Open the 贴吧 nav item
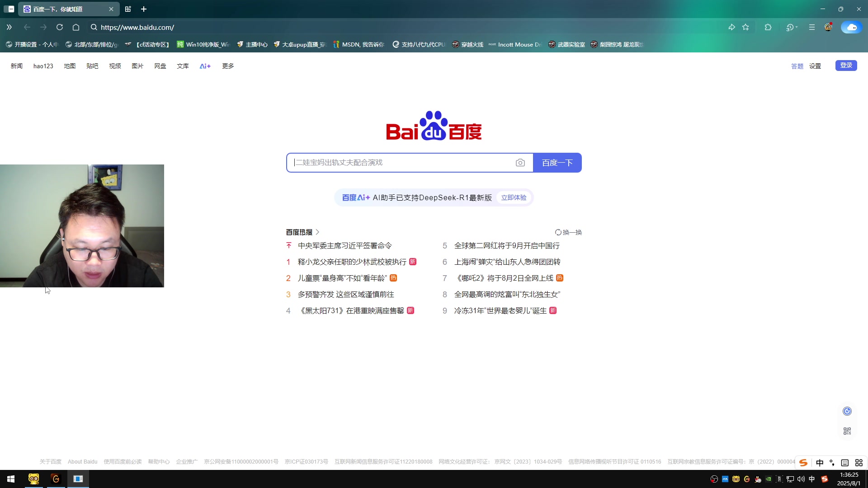This screenshot has height=488, width=868. pos(92,66)
